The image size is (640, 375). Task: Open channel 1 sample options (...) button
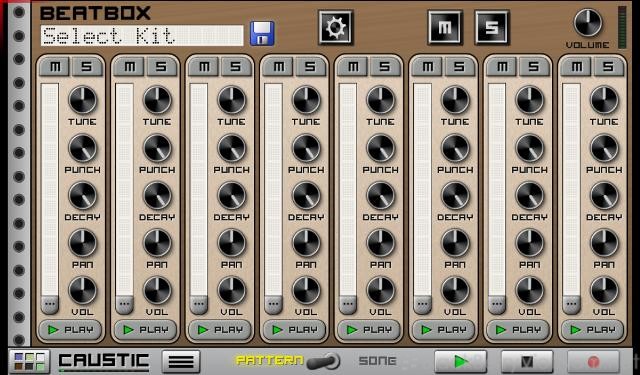point(50,304)
